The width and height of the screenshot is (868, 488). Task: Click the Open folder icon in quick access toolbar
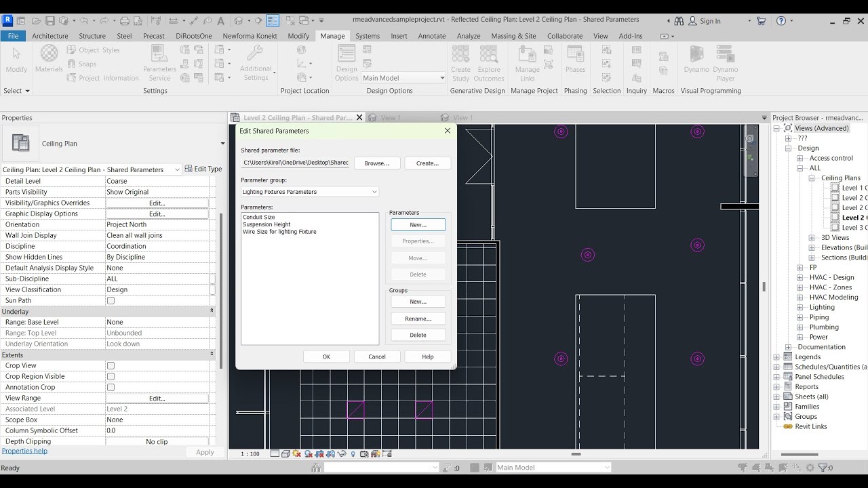coord(35,21)
